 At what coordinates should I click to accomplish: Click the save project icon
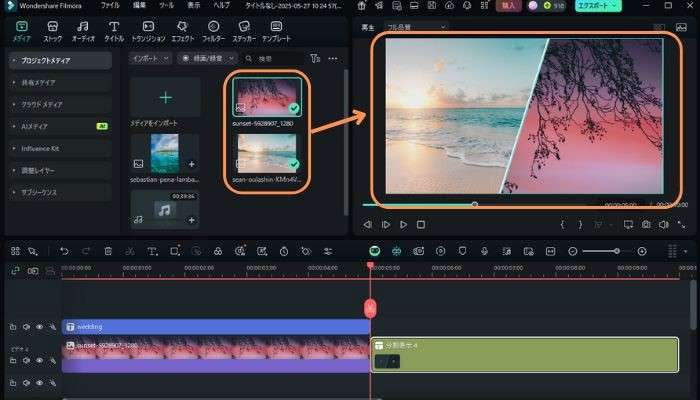tap(432, 5)
